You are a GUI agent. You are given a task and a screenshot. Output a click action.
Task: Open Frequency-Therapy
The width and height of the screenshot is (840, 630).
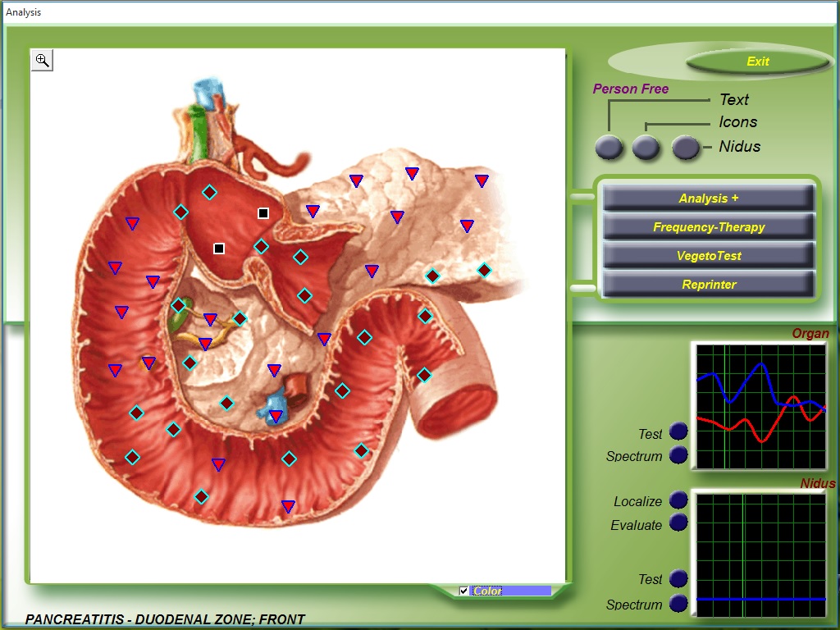(709, 227)
